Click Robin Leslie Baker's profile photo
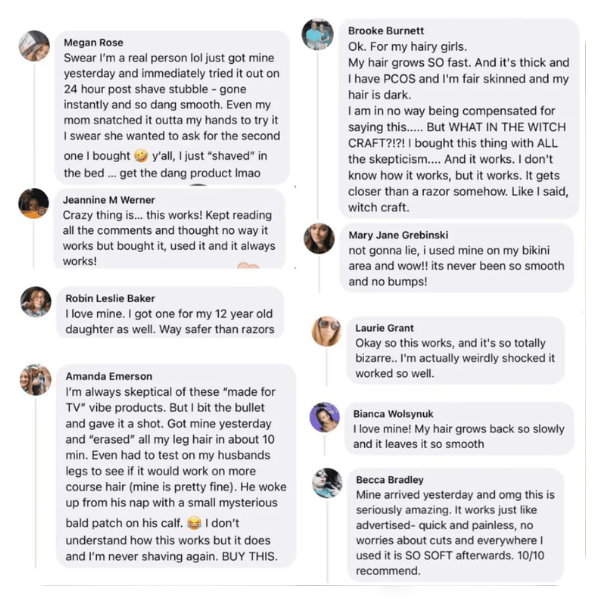The height and width of the screenshot is (600, 600). (x=36, y=301)
